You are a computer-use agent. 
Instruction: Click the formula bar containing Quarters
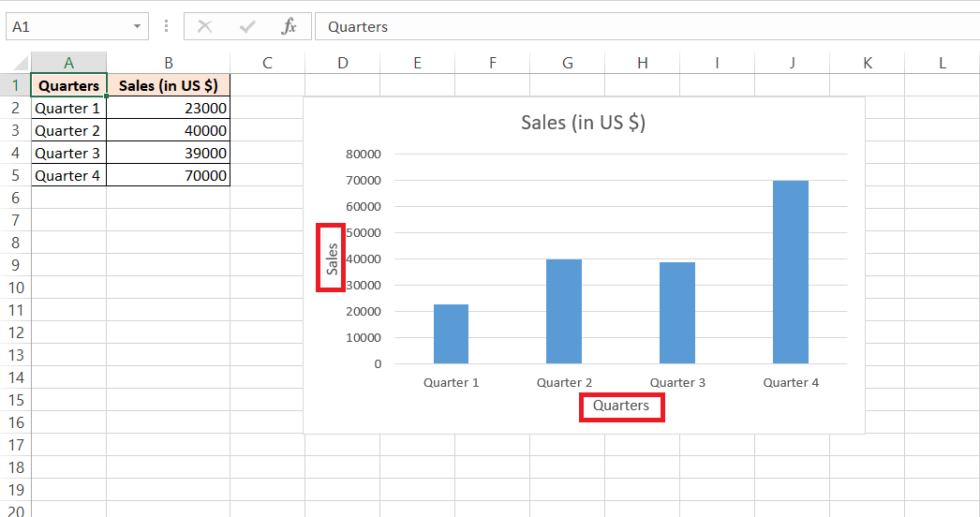pos(646,26)
